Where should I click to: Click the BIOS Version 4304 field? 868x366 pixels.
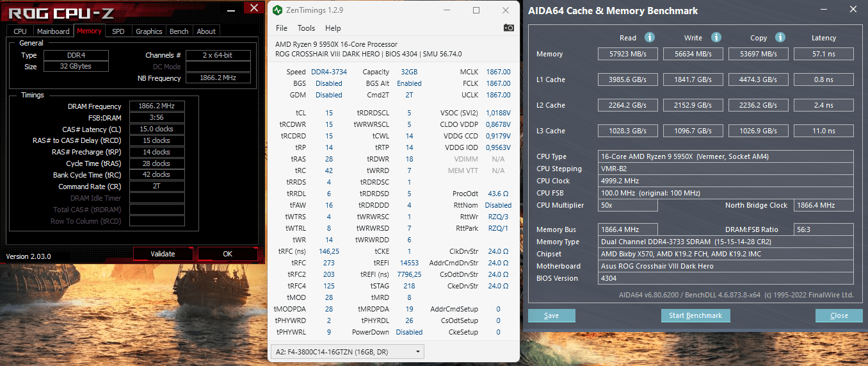coord(726,278)
